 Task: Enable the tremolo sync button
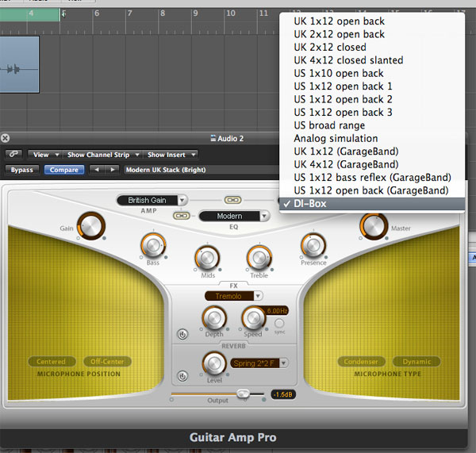pyautogui.click(x=279, y=323)
